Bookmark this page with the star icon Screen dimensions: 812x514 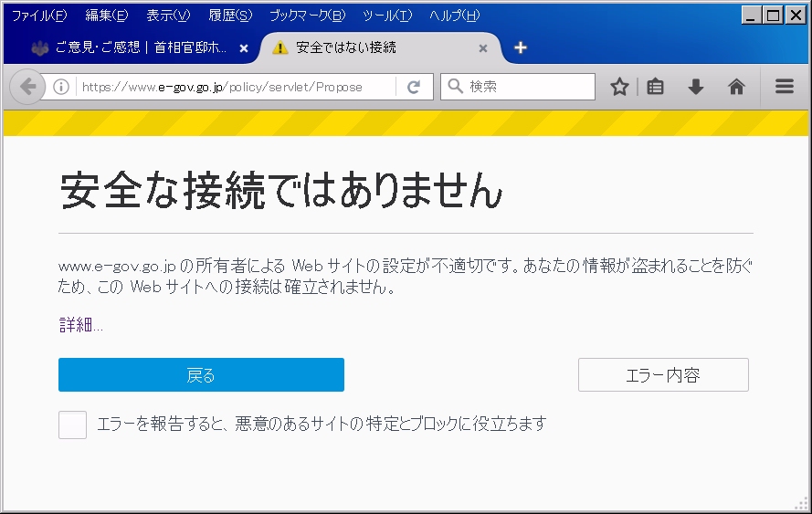pyautogui.click(x=619, y=87)
